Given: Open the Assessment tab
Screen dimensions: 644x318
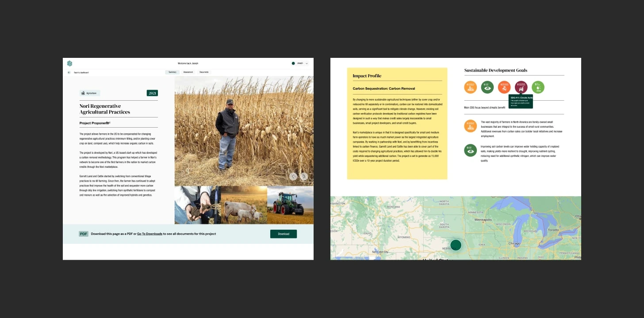Looking at the screenshot, I should [188, 72].
